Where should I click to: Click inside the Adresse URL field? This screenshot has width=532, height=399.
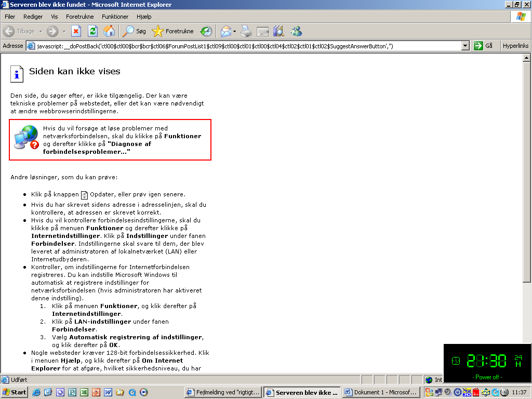[248, 46]
